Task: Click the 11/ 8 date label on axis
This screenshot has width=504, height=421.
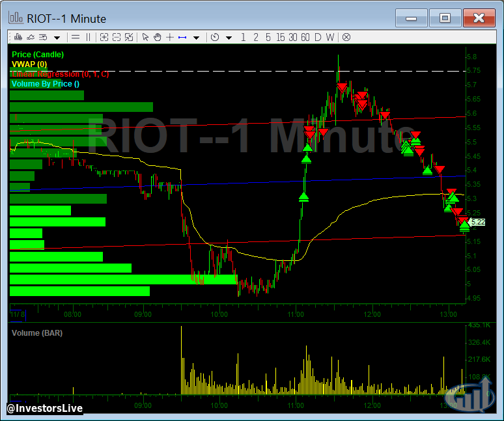Action: (x=18, y=314)
